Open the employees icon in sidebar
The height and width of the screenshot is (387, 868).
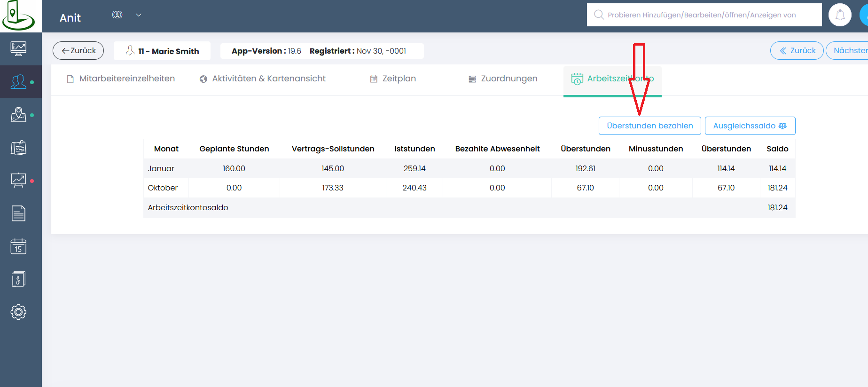pyautogui.click(x=18, y=82)
